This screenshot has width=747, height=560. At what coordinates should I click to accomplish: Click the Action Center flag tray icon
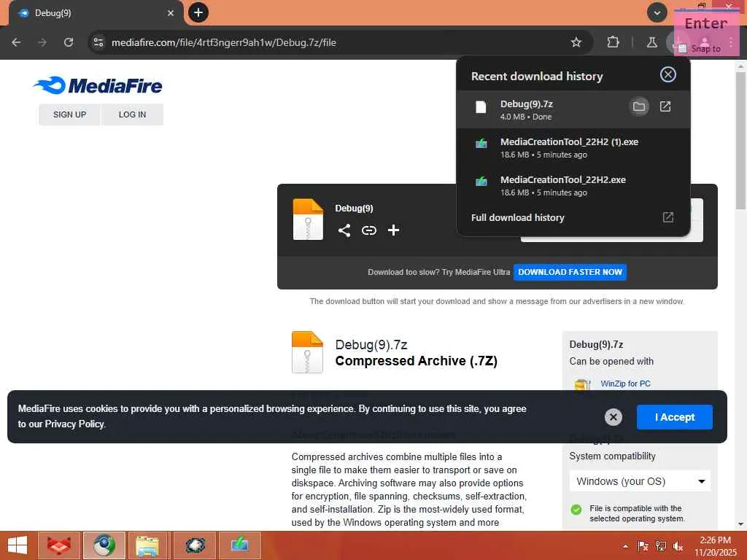point(643,546)
